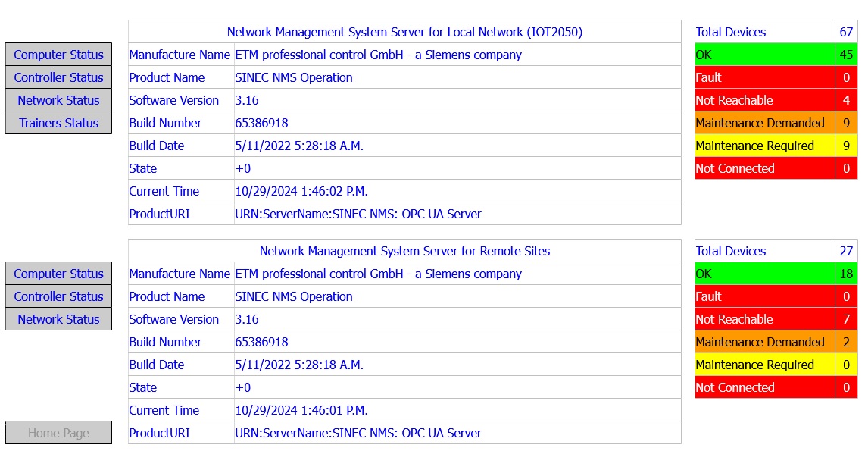Select the Total Devices count 67
868x451 pixels.
click(x=846, y=32)
